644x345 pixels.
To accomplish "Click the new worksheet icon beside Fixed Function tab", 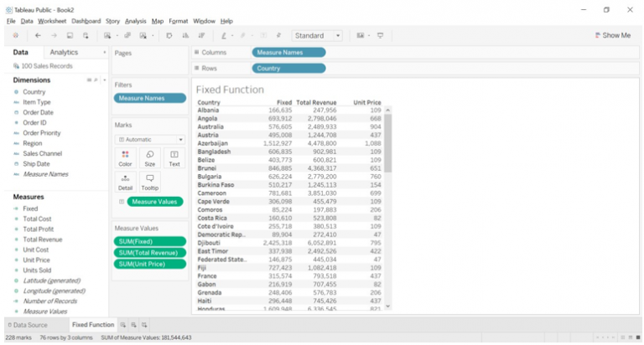I will [122, 324].
